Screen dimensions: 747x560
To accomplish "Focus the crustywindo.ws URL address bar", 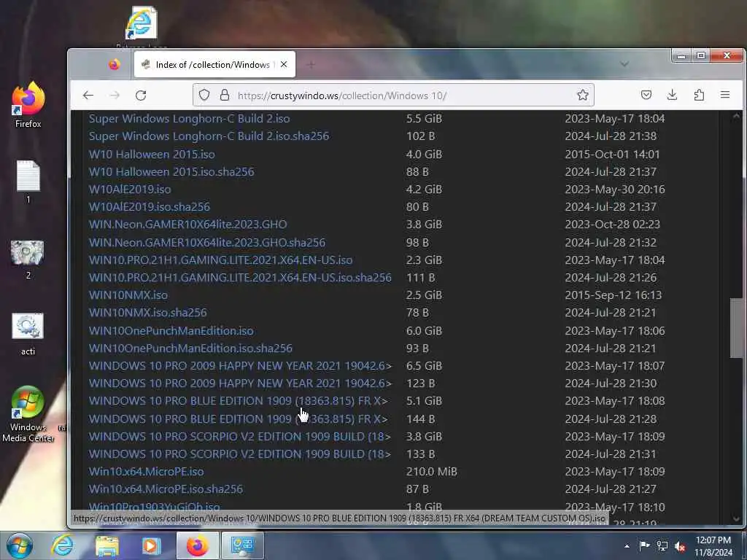I will (x=393, y=96).
